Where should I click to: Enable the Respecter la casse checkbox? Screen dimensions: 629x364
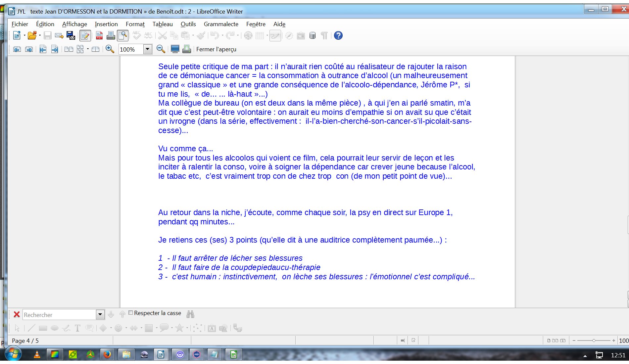[130, 313]
